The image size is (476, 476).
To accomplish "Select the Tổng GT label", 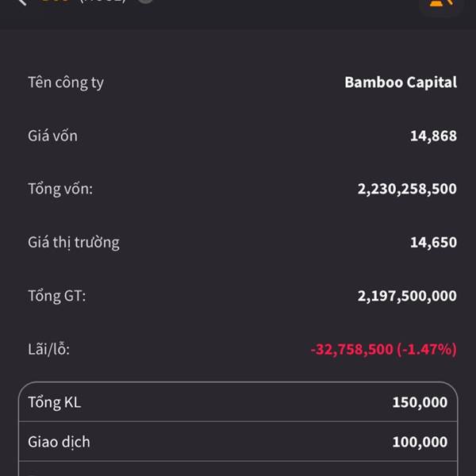I will click(57, 296).
